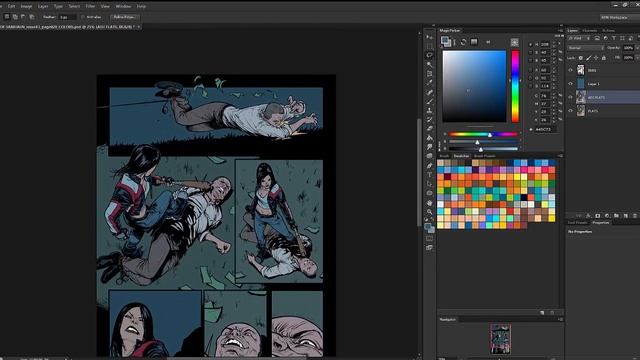Select the H radio button in Magic Picker
Viewport: 640px width, 360px height.
[x=530, y=44]
